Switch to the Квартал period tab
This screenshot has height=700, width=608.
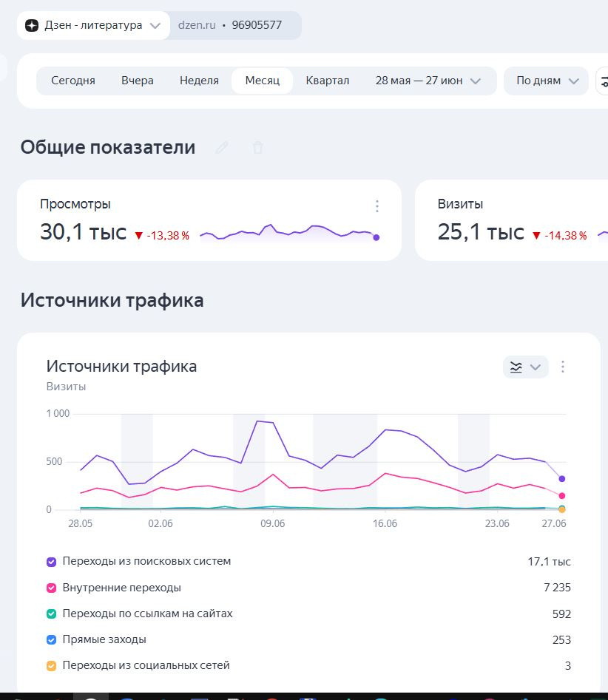point(328,81)
